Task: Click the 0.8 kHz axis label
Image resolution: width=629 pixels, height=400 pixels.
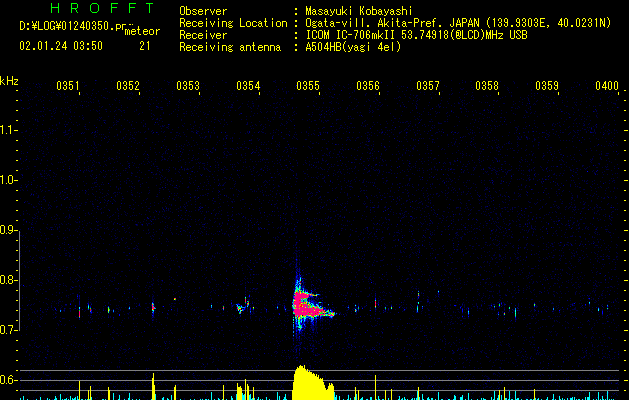Action: tap(8, 280)
